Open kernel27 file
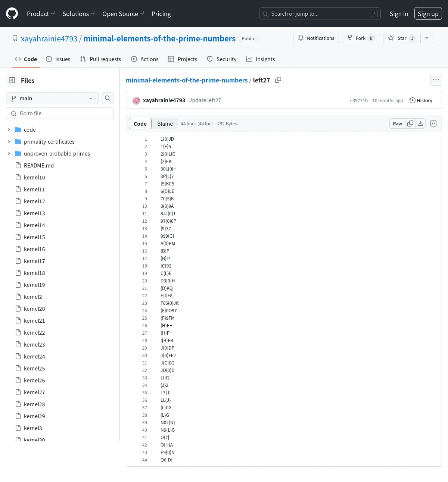Screen dimensions: 448x482 pos(34,392)
